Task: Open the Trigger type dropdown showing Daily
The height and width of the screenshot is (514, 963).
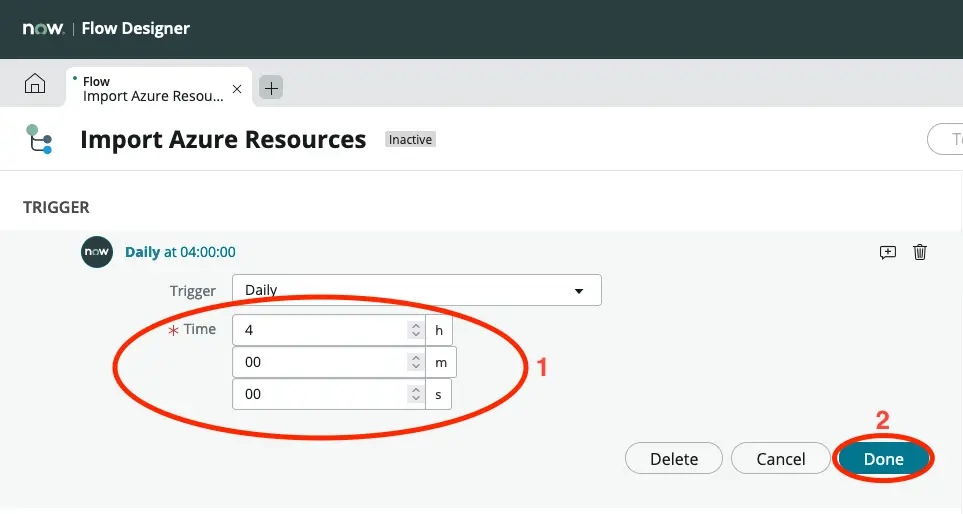Action: click(x=416, y=290)
